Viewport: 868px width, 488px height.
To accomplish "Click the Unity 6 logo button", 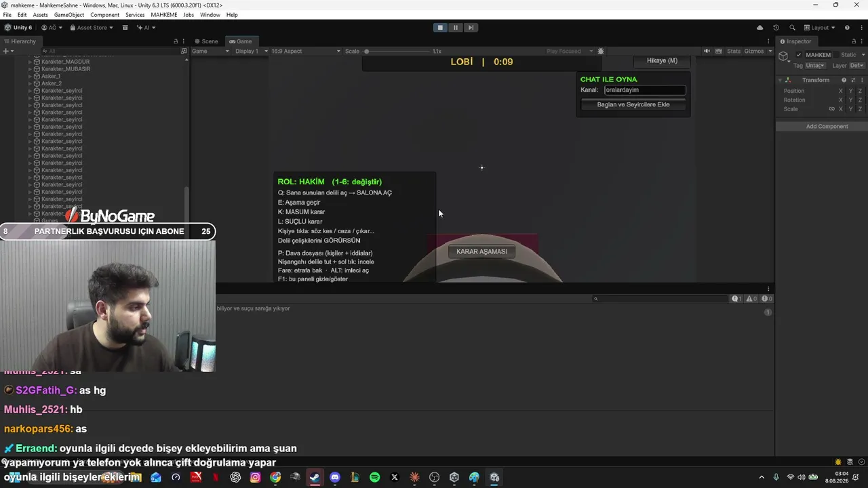I will (x=18, y=28).
